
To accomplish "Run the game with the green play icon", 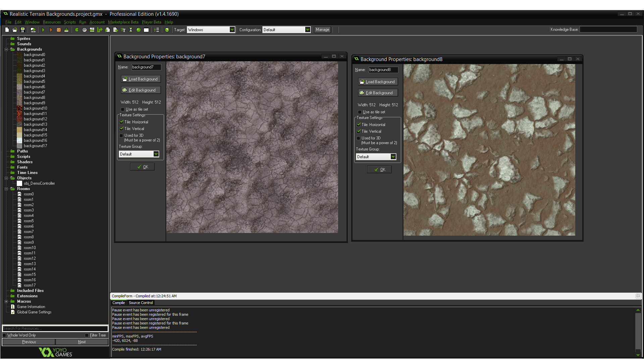I will point(44,29).
